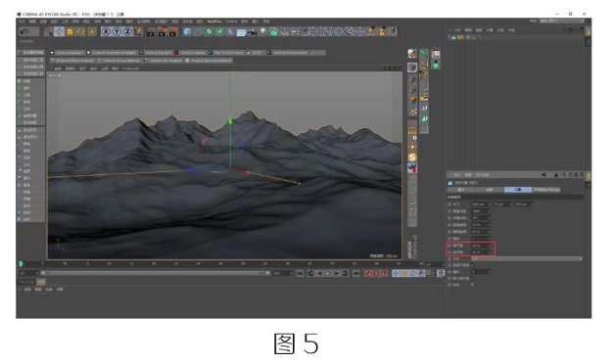Click the Undo arrow in top toolbar
This screenshot has width=614, height=364.
coord(24,31)
